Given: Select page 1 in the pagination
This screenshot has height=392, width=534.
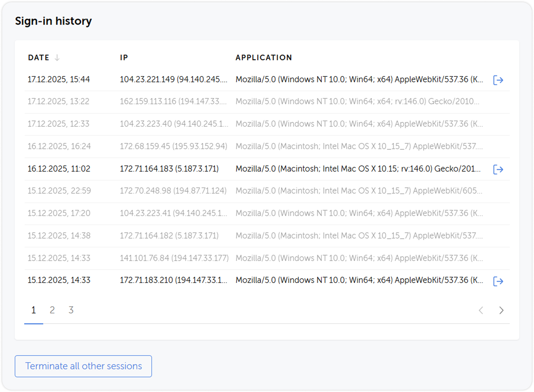Looking at the screenshot, I should coord(34,310).
